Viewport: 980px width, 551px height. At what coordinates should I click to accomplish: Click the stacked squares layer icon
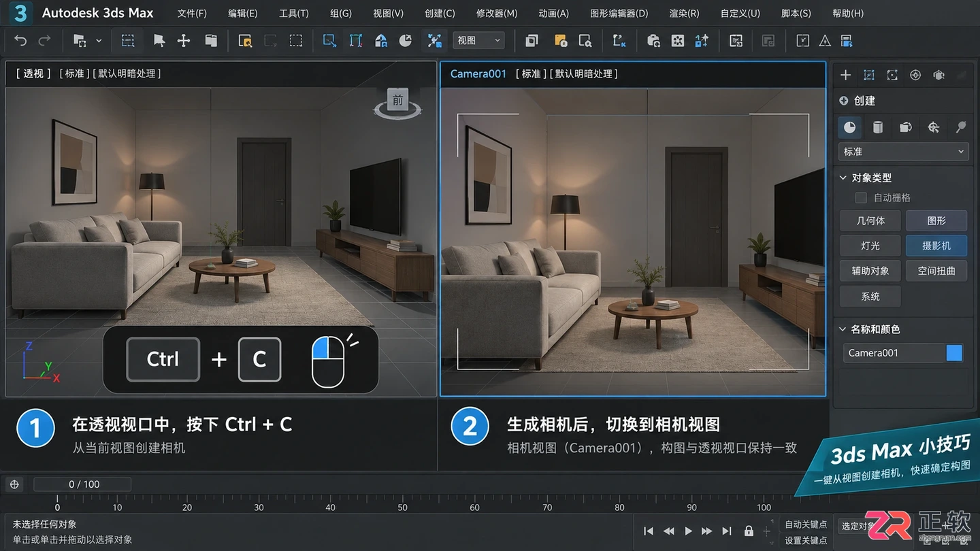[532, 41]
